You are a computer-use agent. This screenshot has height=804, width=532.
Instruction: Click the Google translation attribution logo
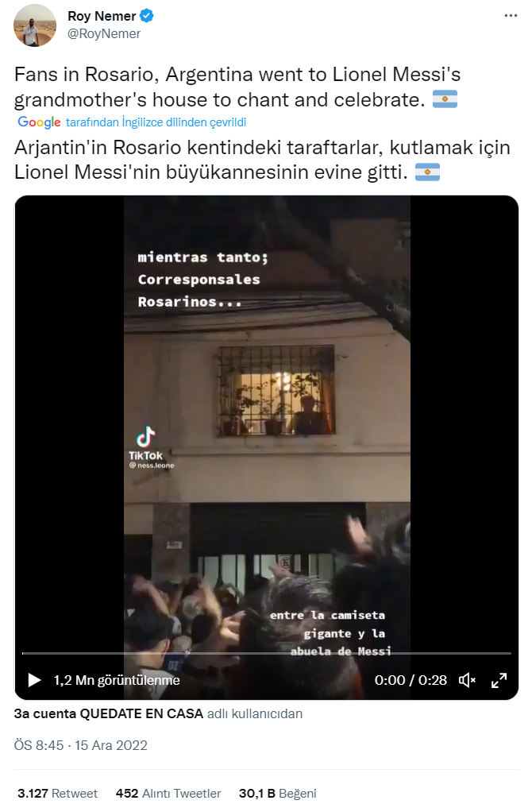39,122
